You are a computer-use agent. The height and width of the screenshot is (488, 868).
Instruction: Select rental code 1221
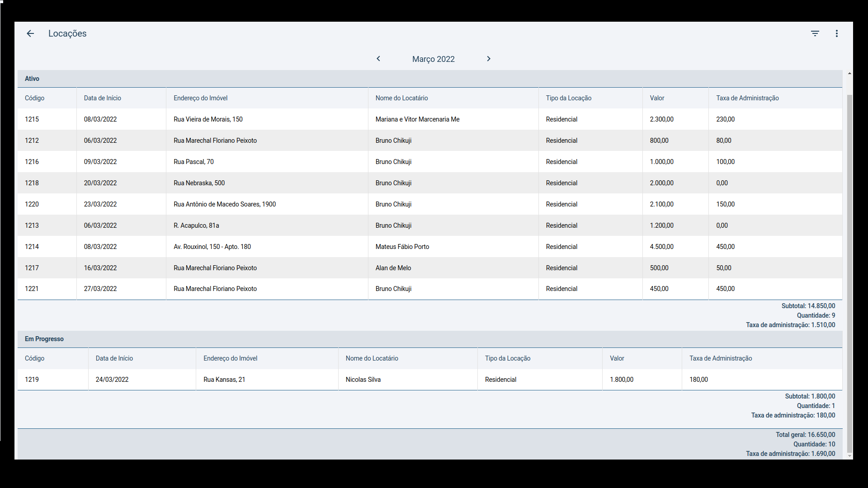[32, 289]
